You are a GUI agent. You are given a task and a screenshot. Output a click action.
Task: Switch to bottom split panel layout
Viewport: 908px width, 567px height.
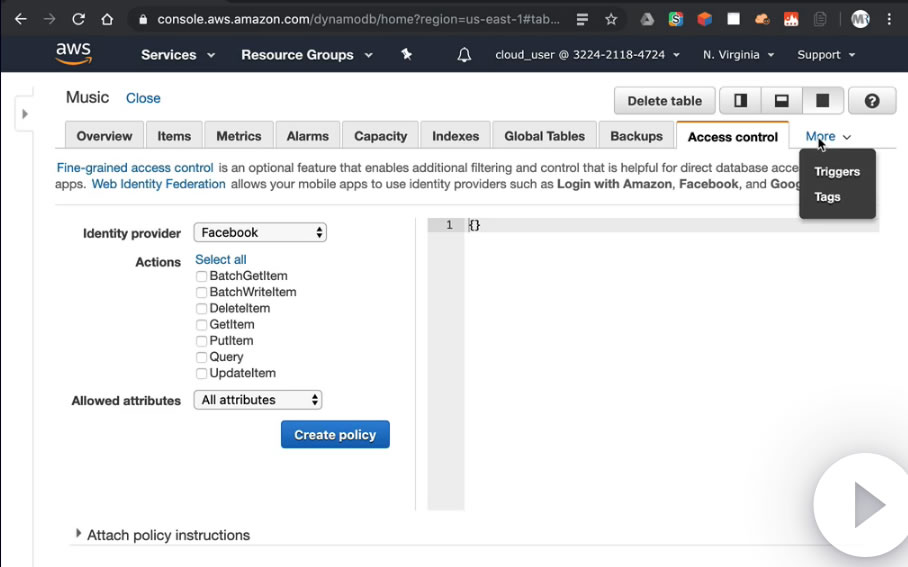coord(782,100)
